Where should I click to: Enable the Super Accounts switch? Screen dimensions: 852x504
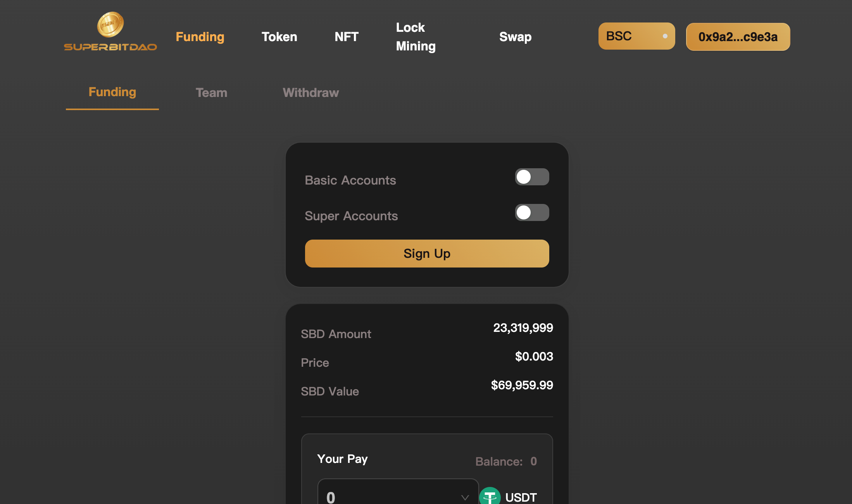coord(532,212)
